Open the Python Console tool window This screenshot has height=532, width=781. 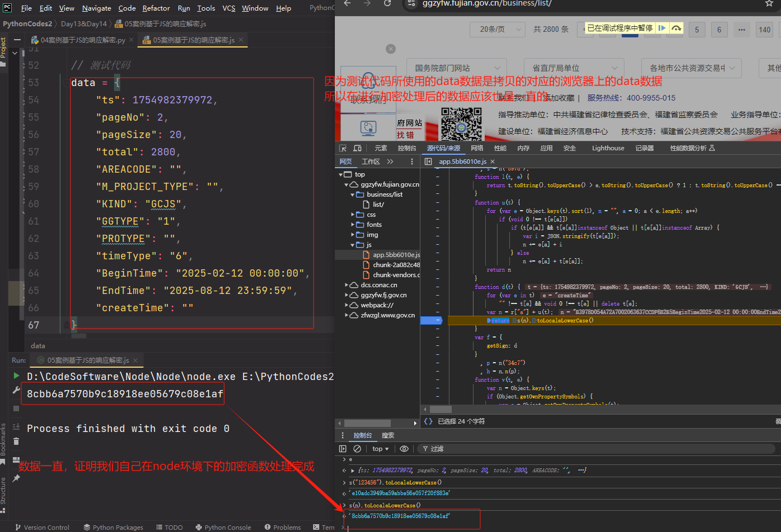click(223, 527)
